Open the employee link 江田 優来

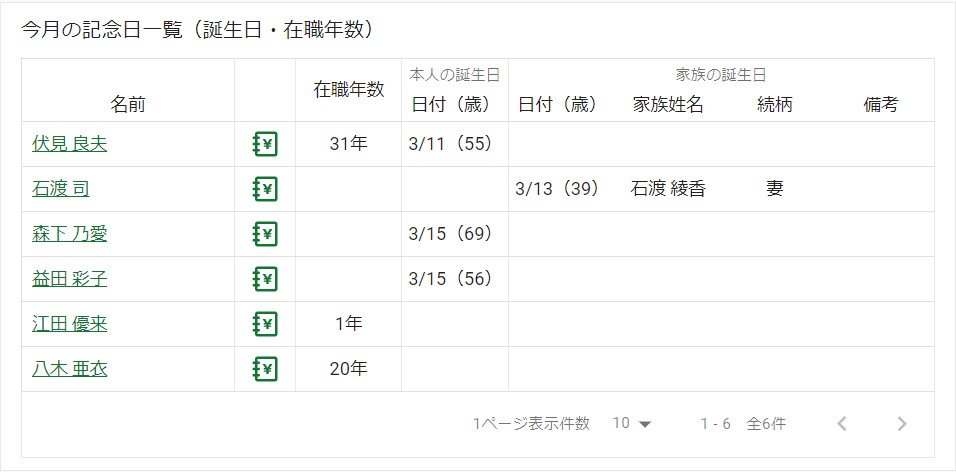click(70, 324)
